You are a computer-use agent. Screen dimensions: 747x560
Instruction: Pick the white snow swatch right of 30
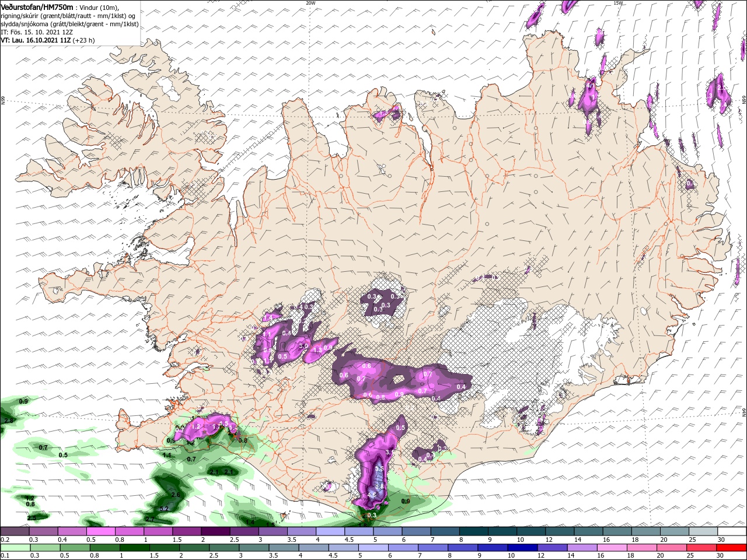[x=732, y=531]
